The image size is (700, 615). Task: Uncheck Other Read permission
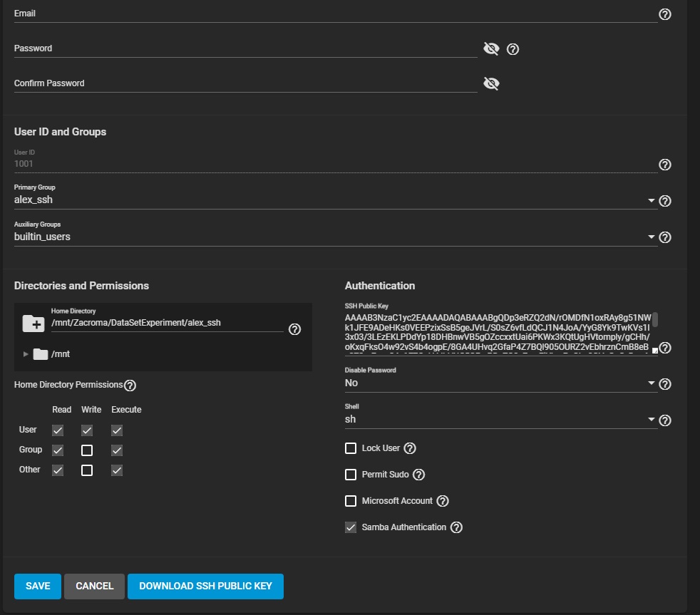point(58,470)
